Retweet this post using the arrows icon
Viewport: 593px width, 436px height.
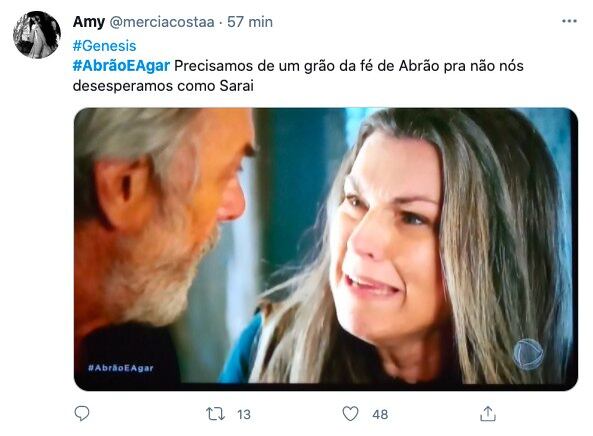pos(216,414)
